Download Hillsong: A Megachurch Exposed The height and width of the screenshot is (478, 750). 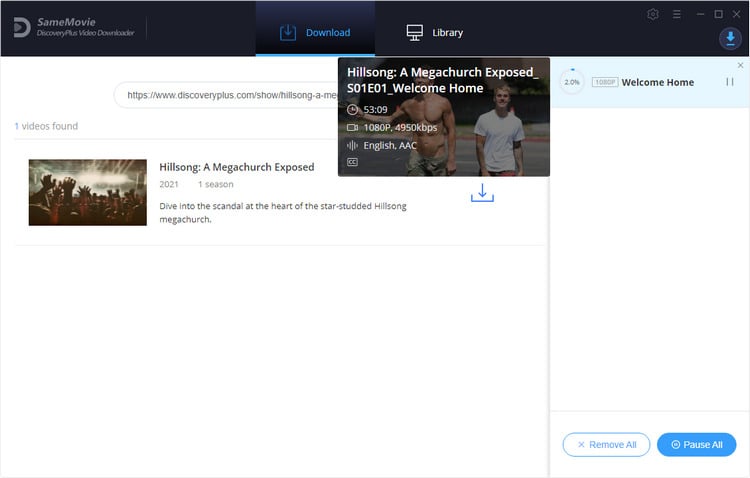(482, 193)
